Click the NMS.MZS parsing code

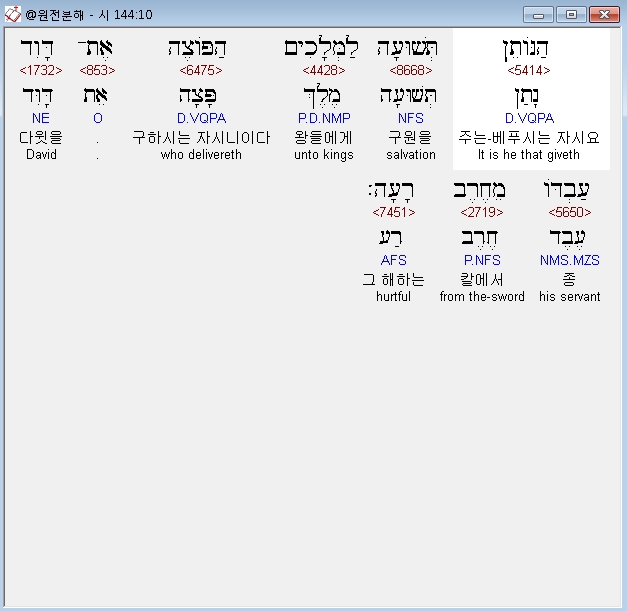(570, 260)
